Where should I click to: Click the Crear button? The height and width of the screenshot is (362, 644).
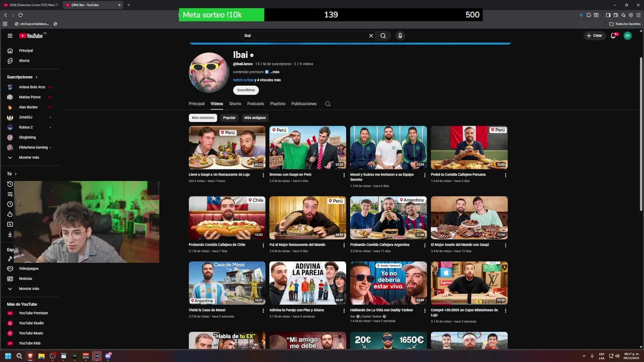pyautogui.click(x=594, y=36)
